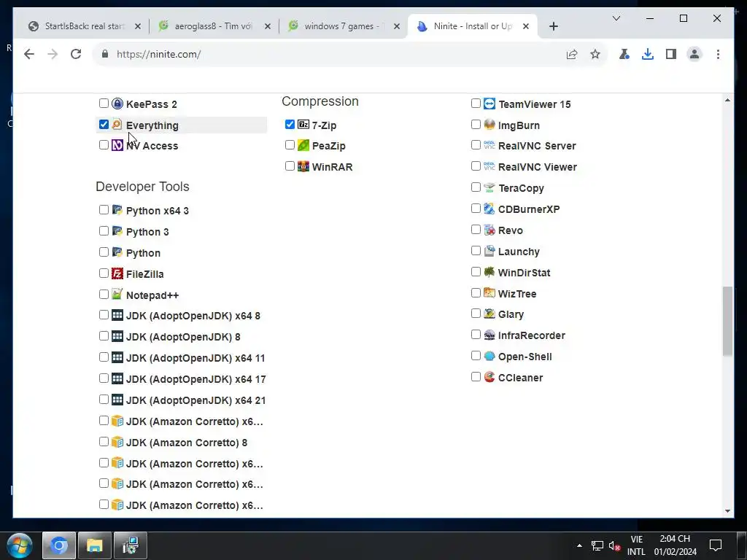
Task: Open File Explorer from the taskbar
Action: 95,545
